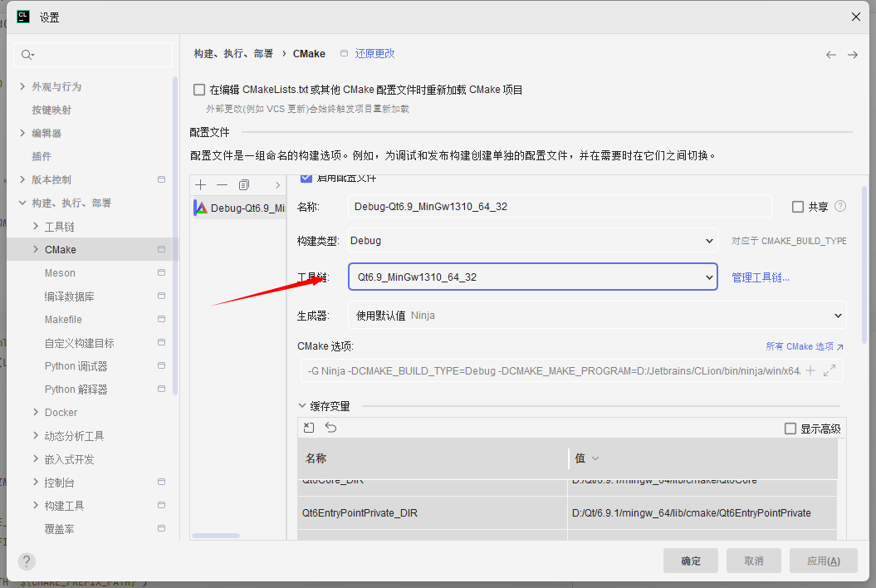Click the settings tree vertical scrollbar
The height and width of the screenshot is (588, 876).
coord(175,236)
